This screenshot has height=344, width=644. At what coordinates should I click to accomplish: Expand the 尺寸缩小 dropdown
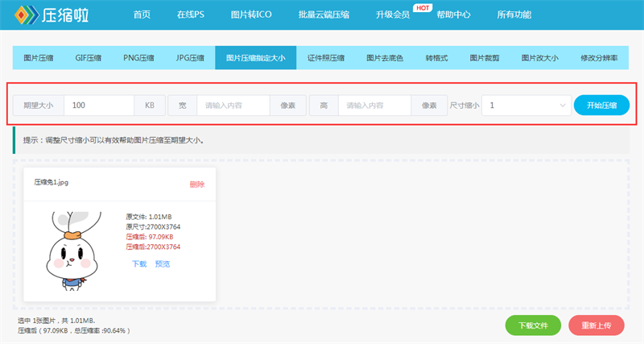[526, 106]
